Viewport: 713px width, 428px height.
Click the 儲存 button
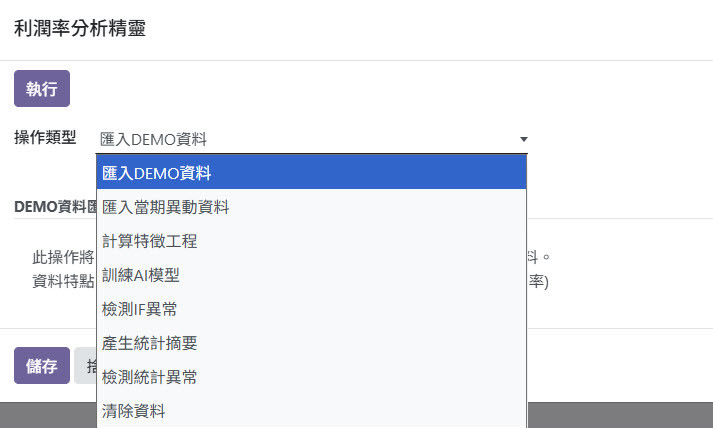[42, 366]
